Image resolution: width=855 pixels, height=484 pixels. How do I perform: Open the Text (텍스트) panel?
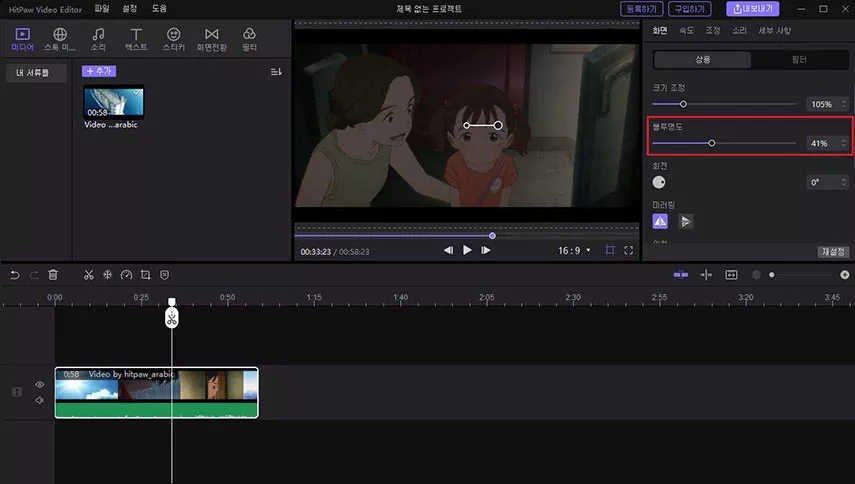pyautogui.click(x=136, y=40)
